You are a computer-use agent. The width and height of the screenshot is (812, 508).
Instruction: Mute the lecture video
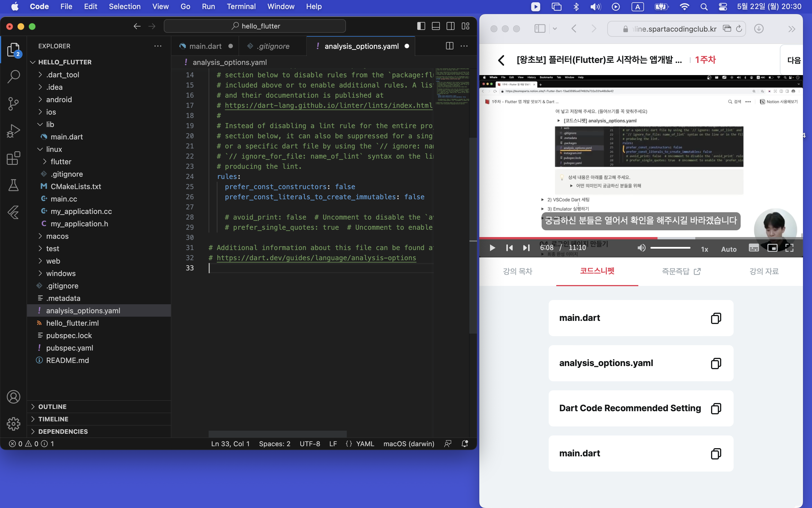[x=641, y=248]
